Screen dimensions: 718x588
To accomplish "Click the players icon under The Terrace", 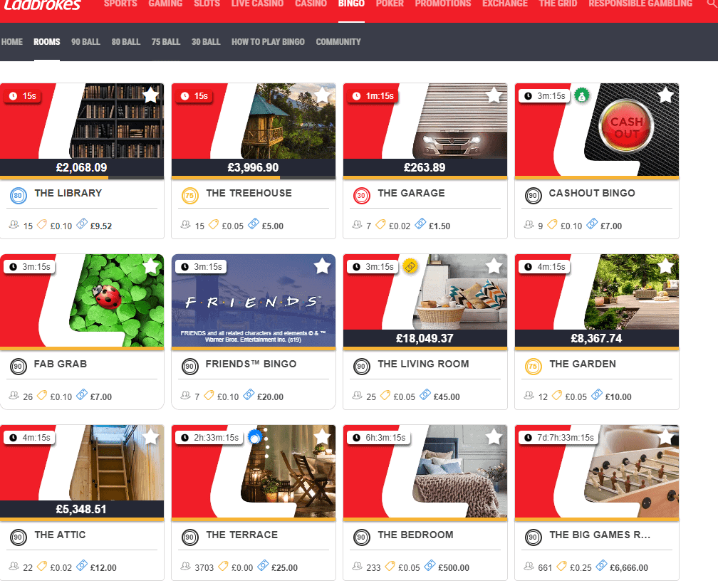I will click(x=185, y=567).
